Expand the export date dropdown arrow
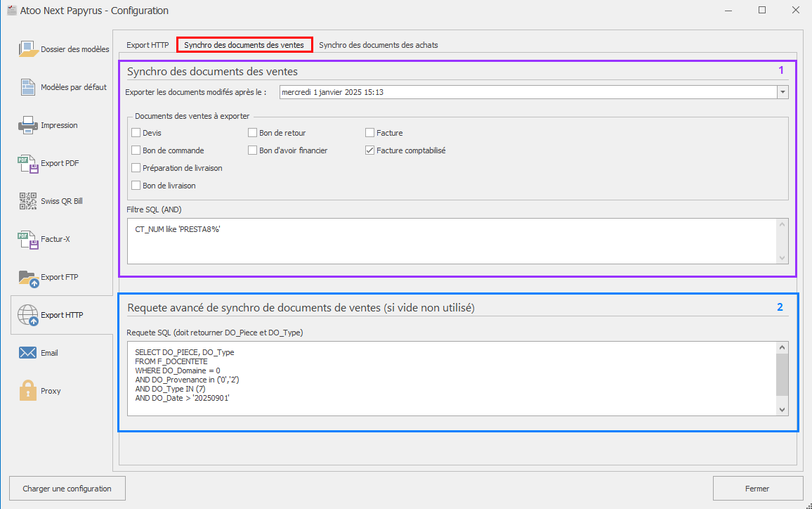Image resolution: width=812 pixels, height=509 pixels. [782, 92]
